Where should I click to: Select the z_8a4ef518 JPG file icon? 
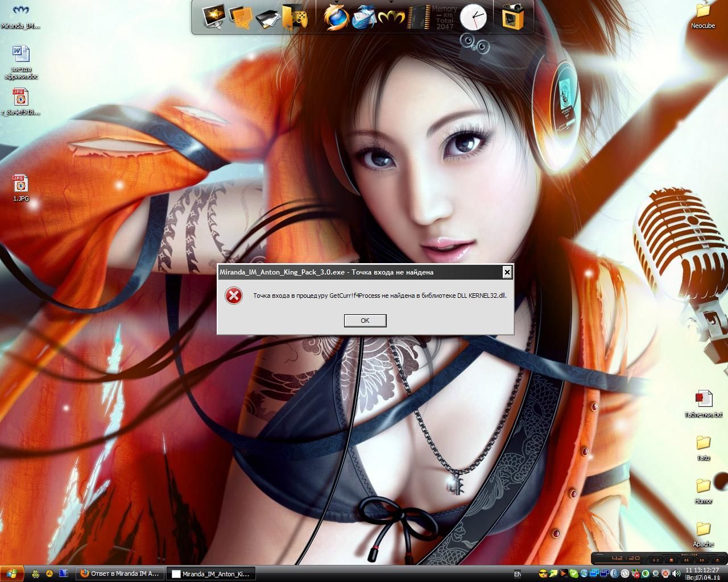[x=20, y=102]
